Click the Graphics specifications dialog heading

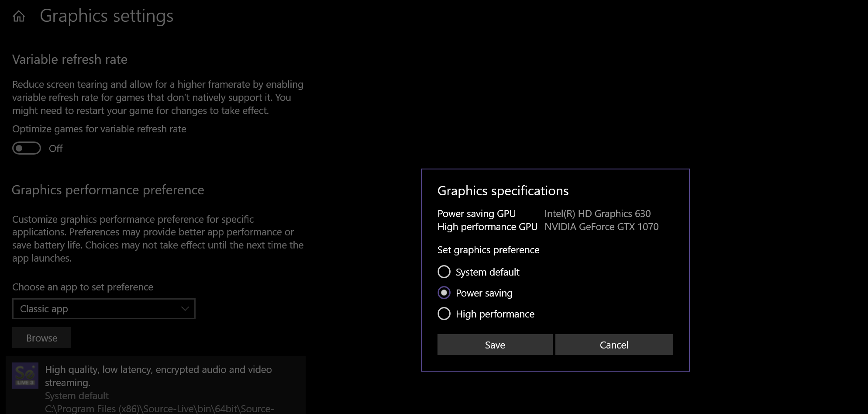[x=503, y=191]
